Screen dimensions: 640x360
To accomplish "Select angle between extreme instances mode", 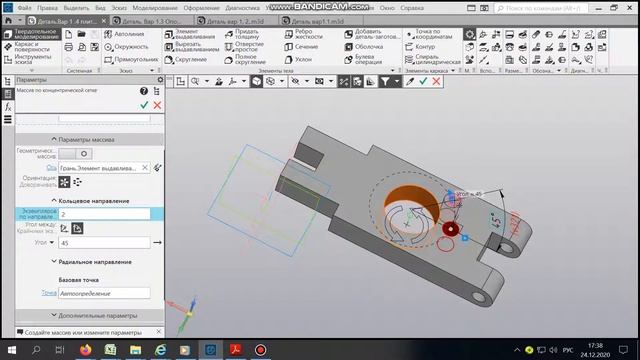I will point(77,229).
